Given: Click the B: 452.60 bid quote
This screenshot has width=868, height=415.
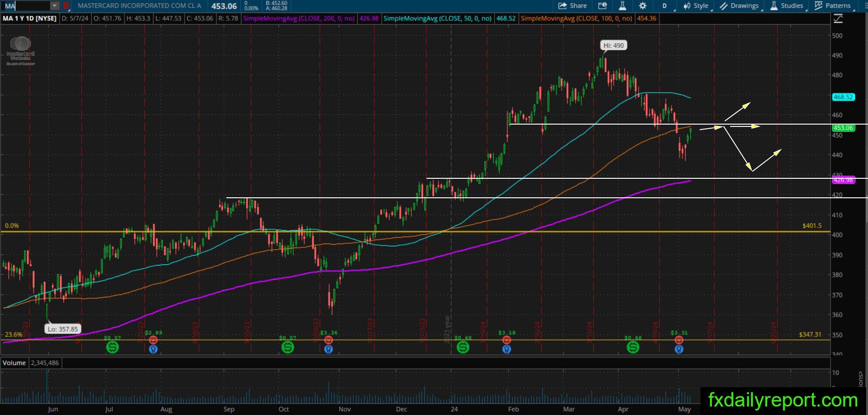Looking at the screenshot, I should [277, 3].
